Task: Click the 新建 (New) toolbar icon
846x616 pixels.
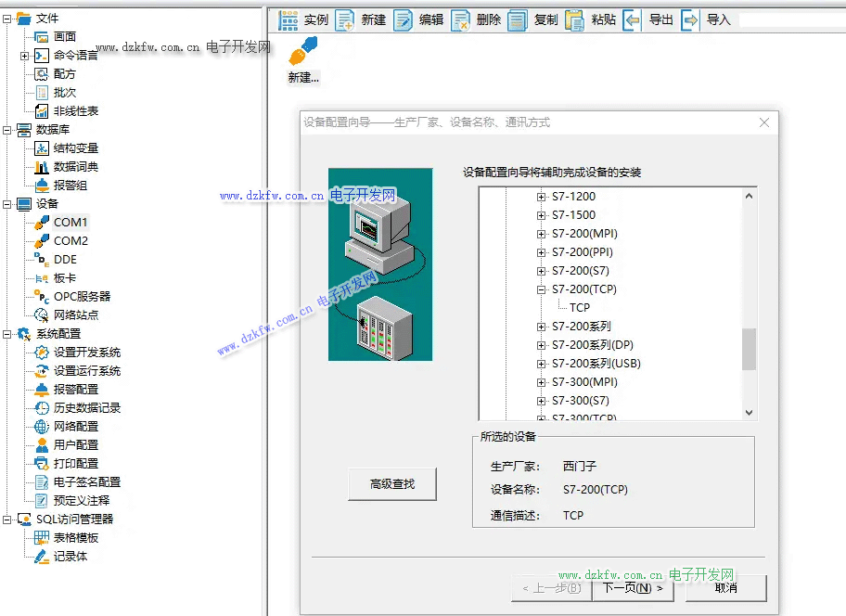Action: coord(345,19)
